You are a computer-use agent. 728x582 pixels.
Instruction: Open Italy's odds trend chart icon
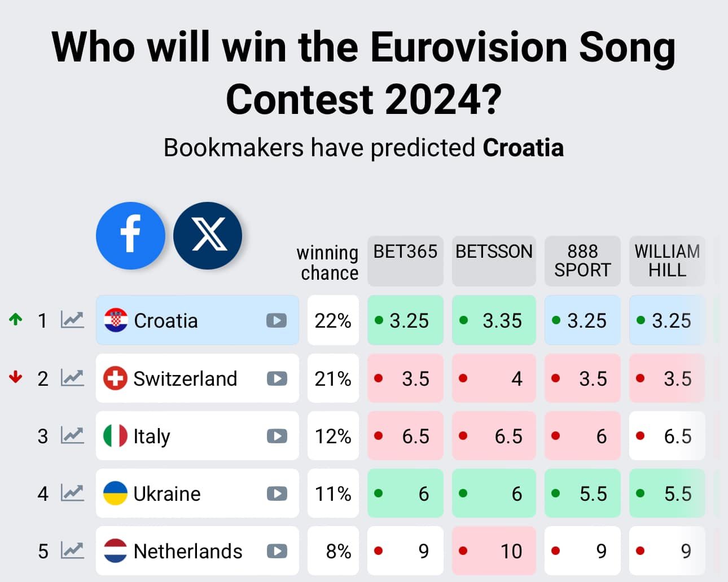pyautogui.click(x=72, y=435)
